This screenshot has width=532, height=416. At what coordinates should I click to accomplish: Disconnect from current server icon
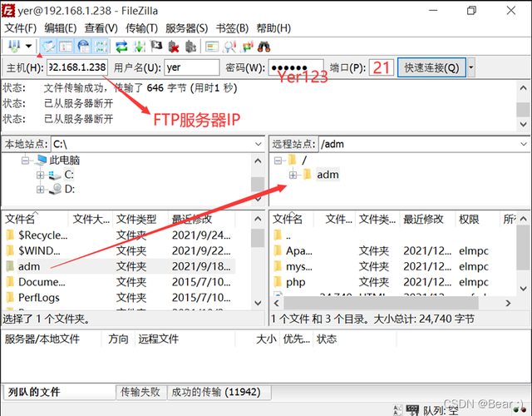pyautogui.click(x=174, y=47)
